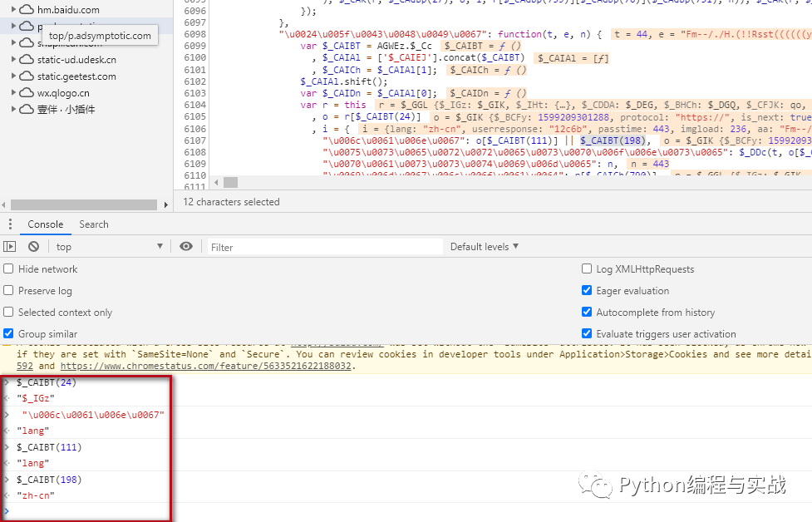Switch to the Console drawer tab
This screenshot has width=812, height=522.
pyautogui.click(x=46, y=224)
